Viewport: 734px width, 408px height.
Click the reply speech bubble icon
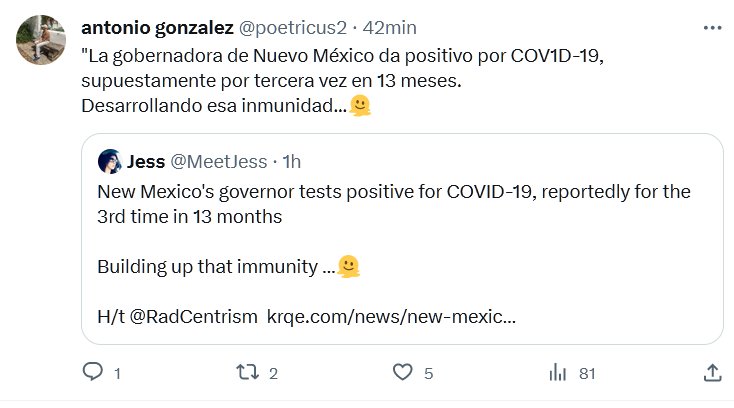click(92, 373)
